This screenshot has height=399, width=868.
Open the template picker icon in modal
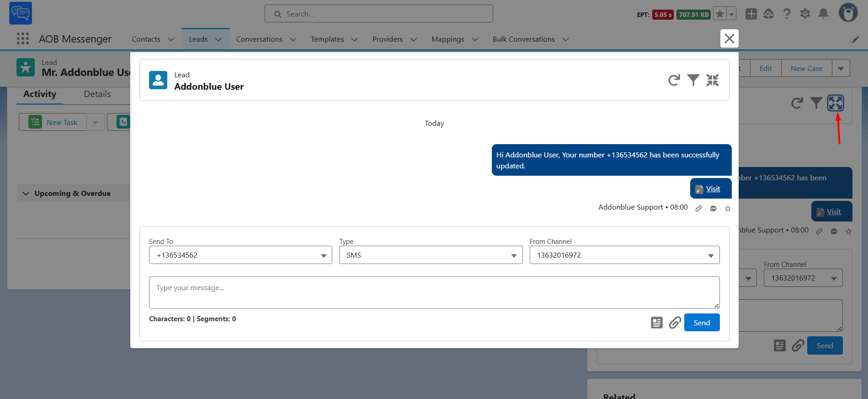click(x=657, y=323)
